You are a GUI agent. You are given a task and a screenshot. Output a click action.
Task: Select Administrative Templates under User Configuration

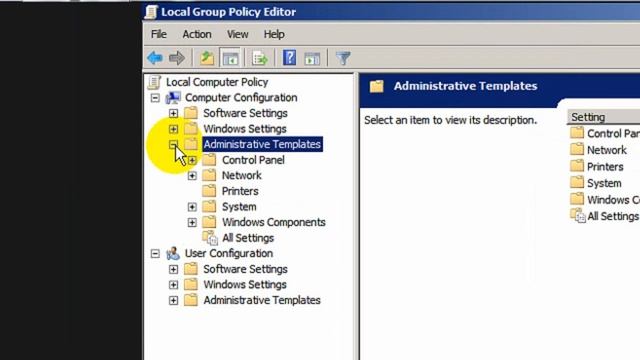[x=262, y=300]
